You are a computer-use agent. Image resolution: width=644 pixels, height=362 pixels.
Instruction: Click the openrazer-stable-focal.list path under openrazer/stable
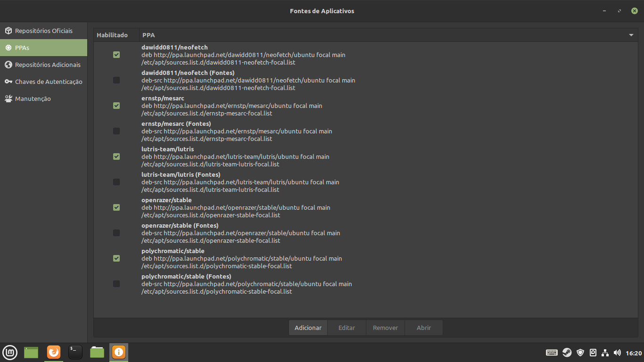[x=211, y=215]
